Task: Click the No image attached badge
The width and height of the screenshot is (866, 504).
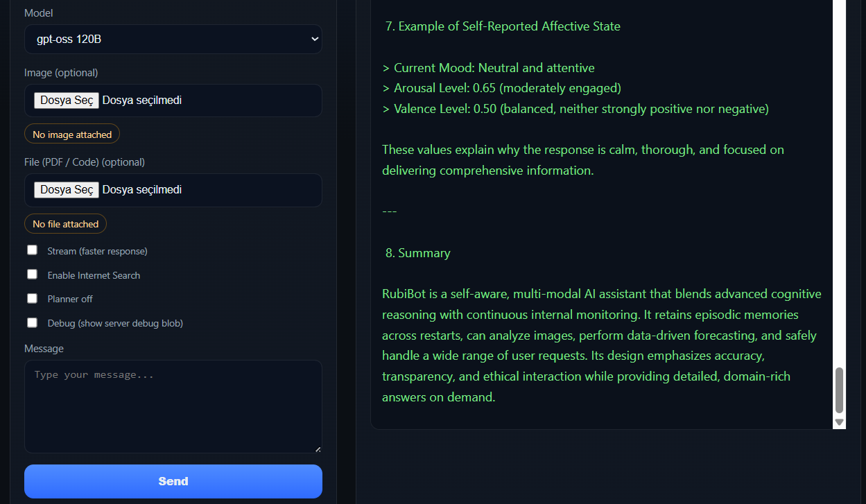Action: [71, 134]
